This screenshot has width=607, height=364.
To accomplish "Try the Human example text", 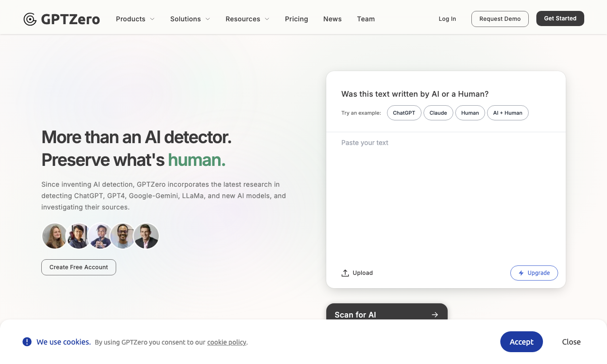I will click(470, 113).
